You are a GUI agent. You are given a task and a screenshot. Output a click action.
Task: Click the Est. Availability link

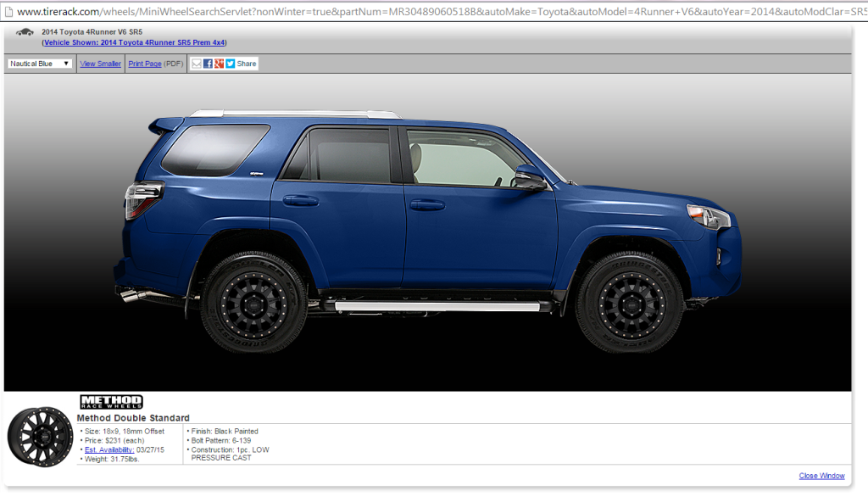108,449
